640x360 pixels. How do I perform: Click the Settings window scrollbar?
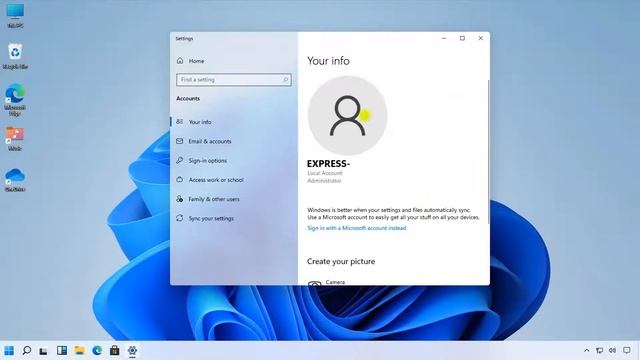488,151
